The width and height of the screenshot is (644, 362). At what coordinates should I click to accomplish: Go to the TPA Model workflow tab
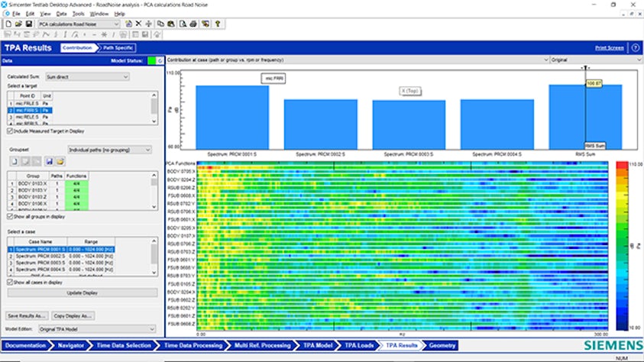click(318, 346)
